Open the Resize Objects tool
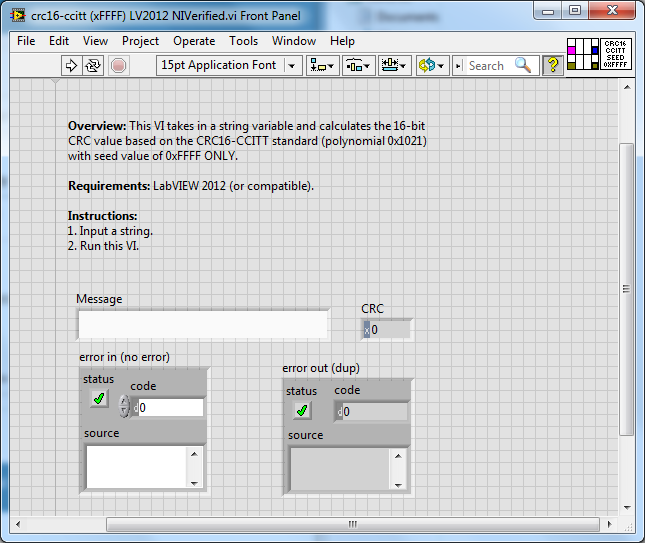The height and width of the screenshot is (543, 645). pos(394,65)
